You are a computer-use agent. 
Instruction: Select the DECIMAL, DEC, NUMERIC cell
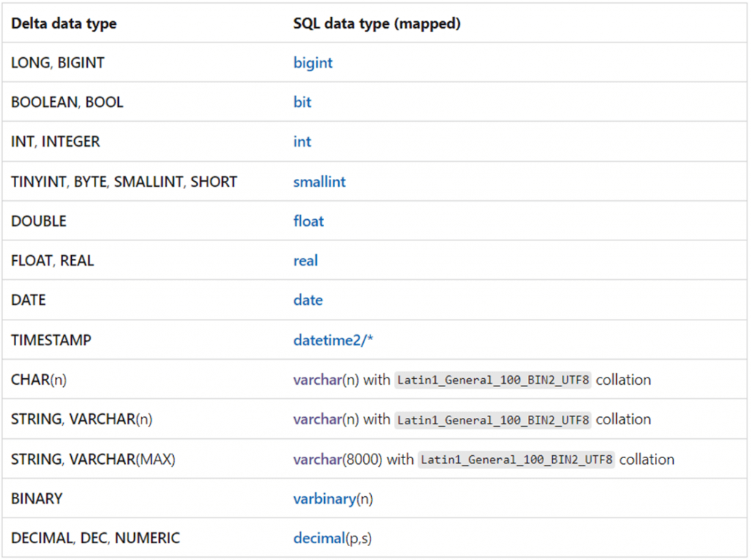click(95, 537)
